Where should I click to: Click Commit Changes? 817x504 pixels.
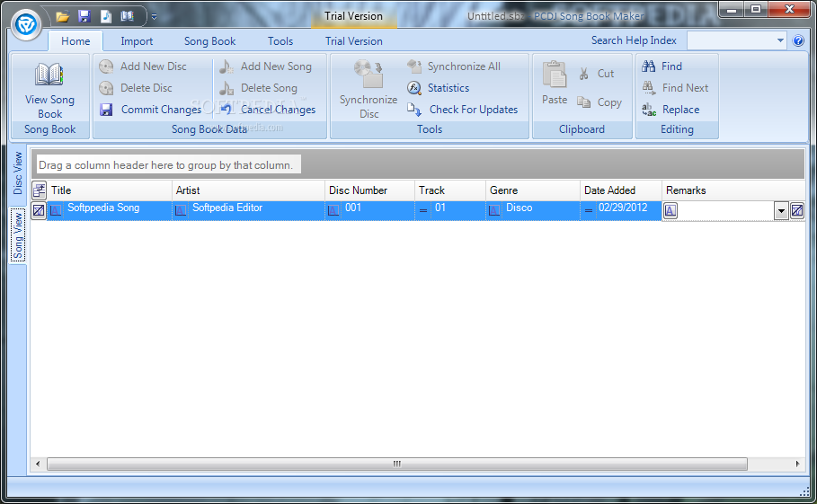point(151,110)
